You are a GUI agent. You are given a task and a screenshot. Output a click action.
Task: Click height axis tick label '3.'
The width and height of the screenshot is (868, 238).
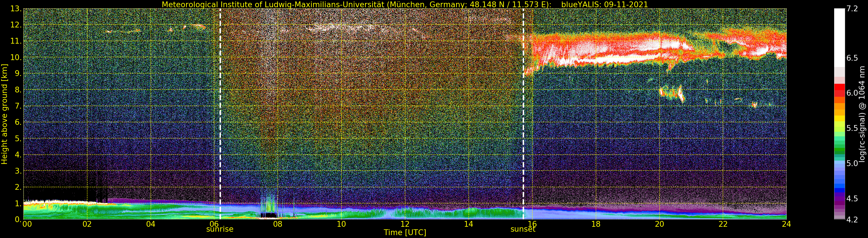(x=18, y=171)
